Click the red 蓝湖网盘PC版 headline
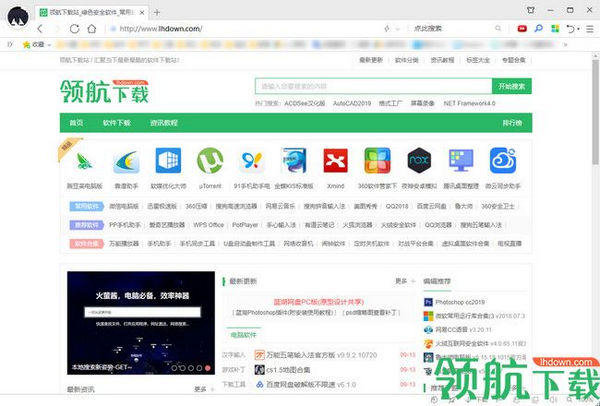Screen dimensions: 600x406 (319, 302)
